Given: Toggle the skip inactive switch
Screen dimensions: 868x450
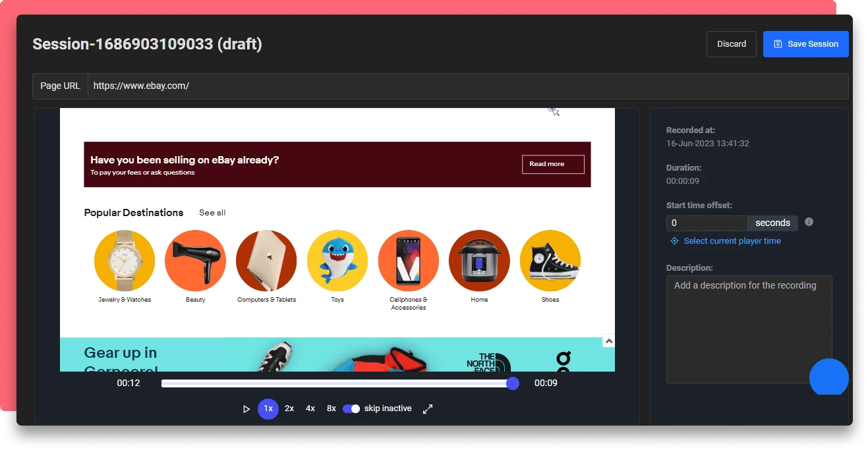Looking at the screenshot, I should point(351,408).
